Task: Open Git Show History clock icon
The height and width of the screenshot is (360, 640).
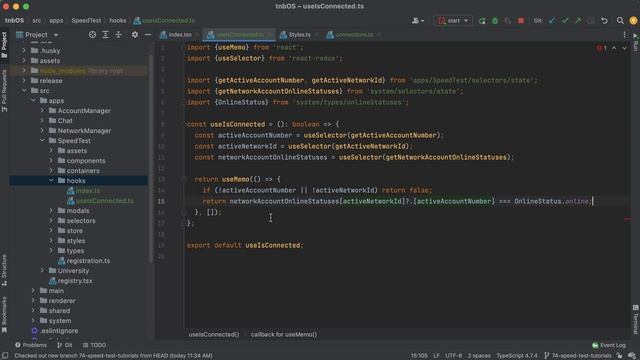Action: (x=591, y=20)
